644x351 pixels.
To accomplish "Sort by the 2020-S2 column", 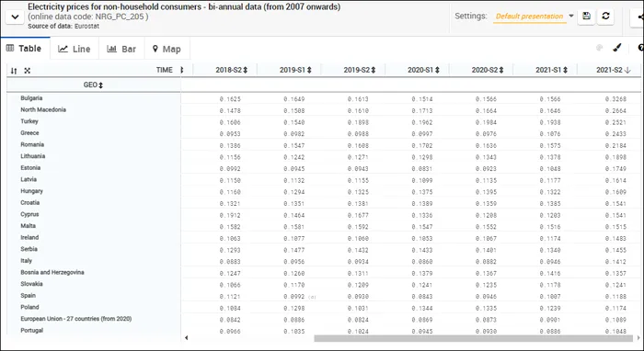I will pyautogui.click(x=501, y=70).
